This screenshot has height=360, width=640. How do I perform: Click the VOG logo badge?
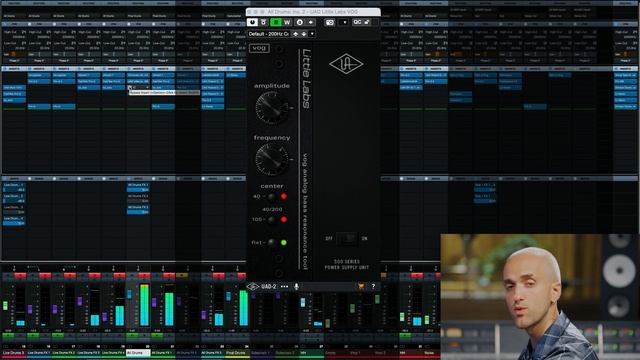pos(259,48)
